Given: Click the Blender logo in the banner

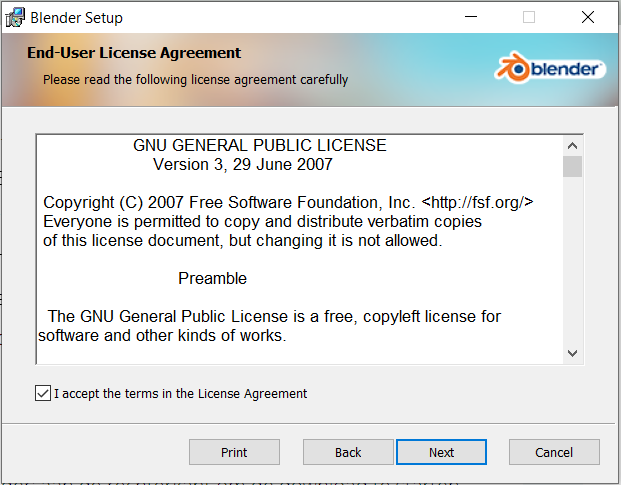Looking at the screenshot, I should click(550, 67).
